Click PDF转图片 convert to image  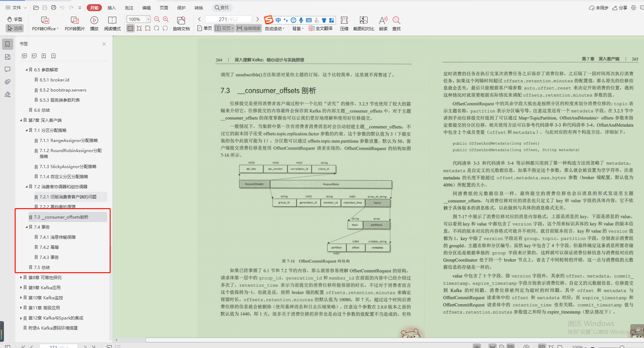point(75,24)
